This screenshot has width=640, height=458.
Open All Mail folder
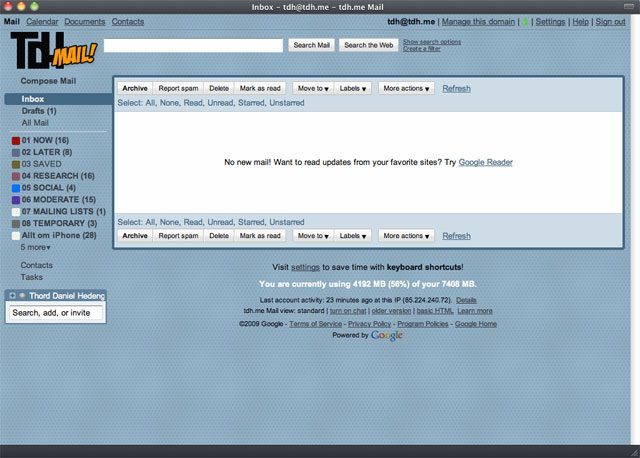[x=35, y=122]
